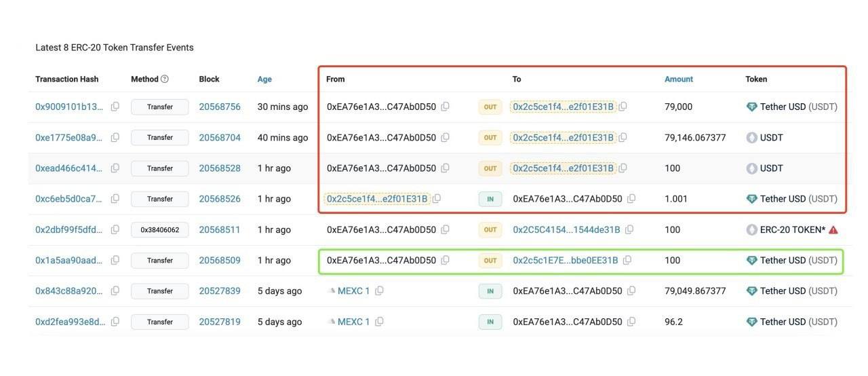Open block 20568526

coord(219,199)
